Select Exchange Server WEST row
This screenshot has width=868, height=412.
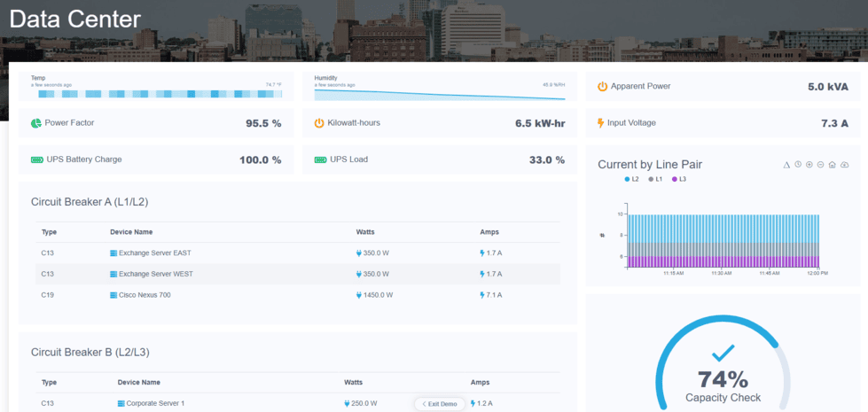point(298,274)
